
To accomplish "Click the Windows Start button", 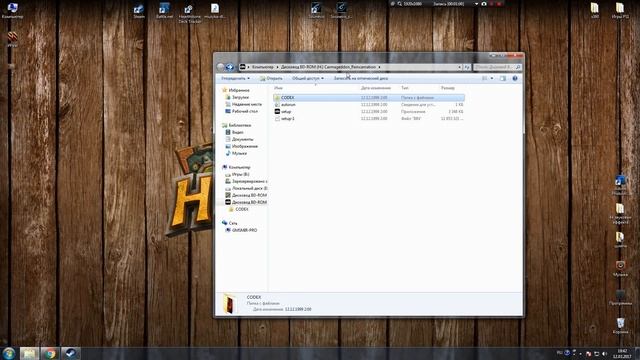I will coord(9,353).
